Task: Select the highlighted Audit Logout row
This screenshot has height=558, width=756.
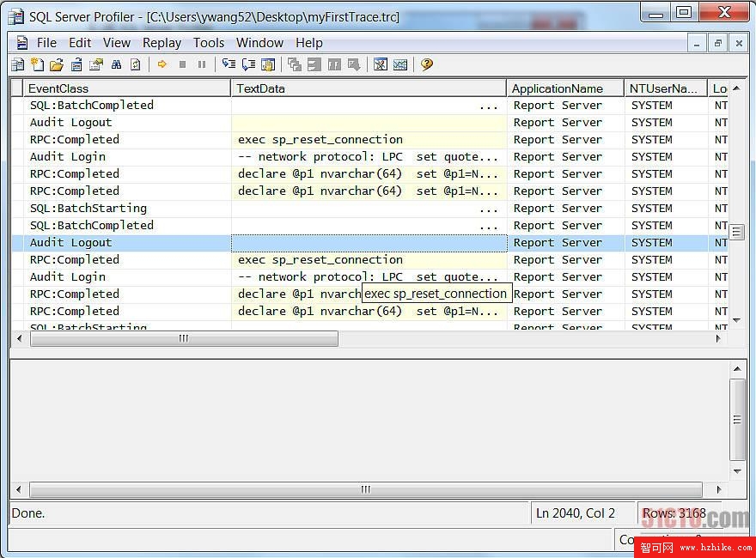Action: [369, 243]
